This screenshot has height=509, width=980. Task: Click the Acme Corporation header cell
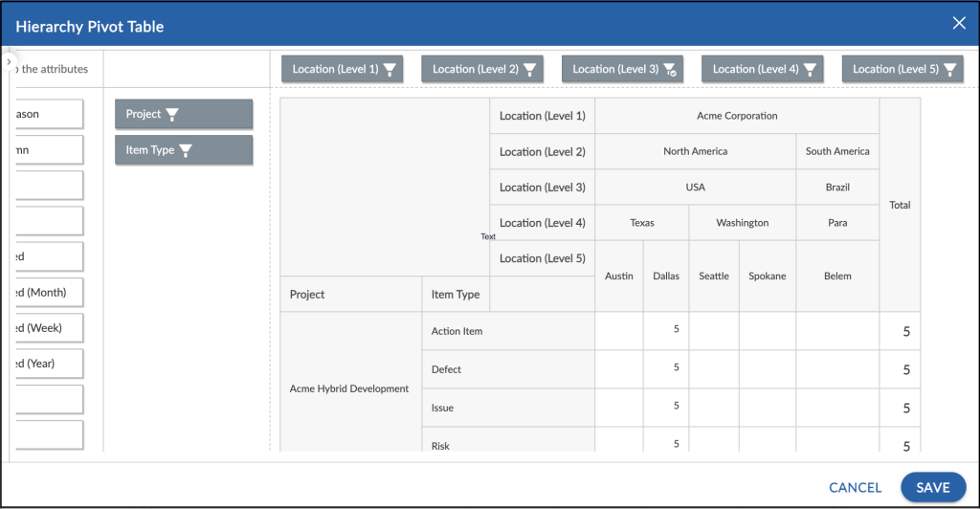point(737,116)
